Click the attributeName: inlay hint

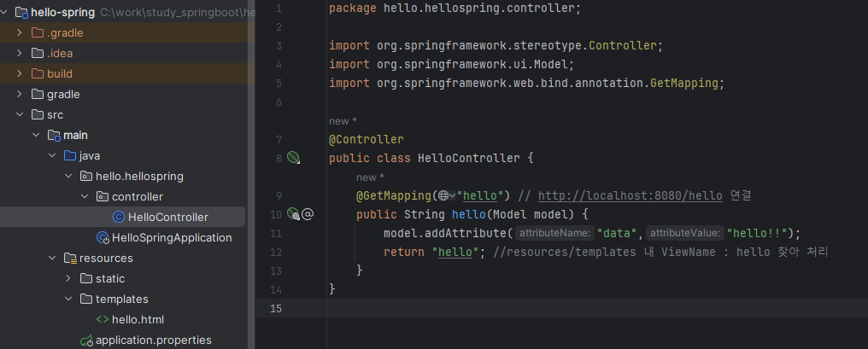554,233
